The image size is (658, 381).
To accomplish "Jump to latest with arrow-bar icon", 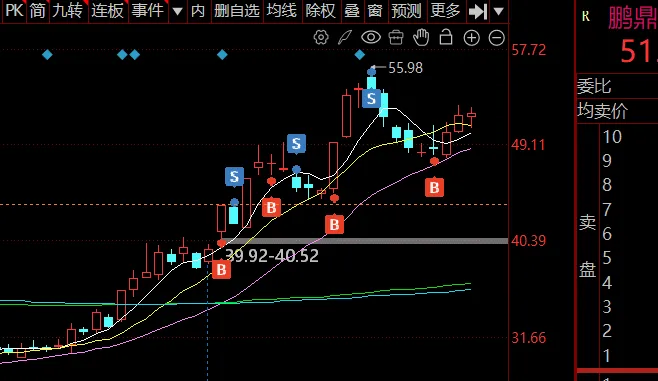I will point(478,11).
